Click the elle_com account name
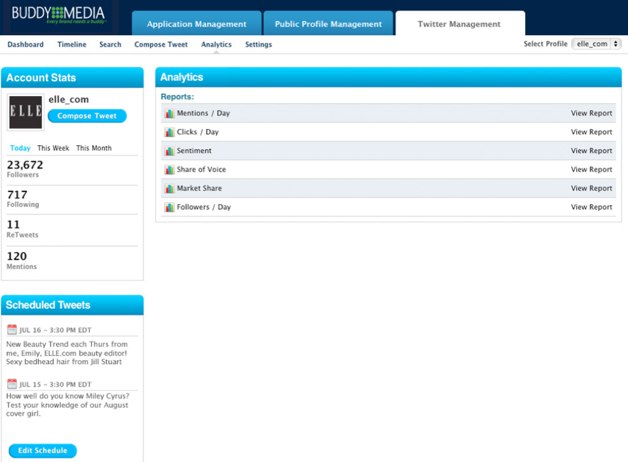Screen dimensions: 628x462 (68, 99)
